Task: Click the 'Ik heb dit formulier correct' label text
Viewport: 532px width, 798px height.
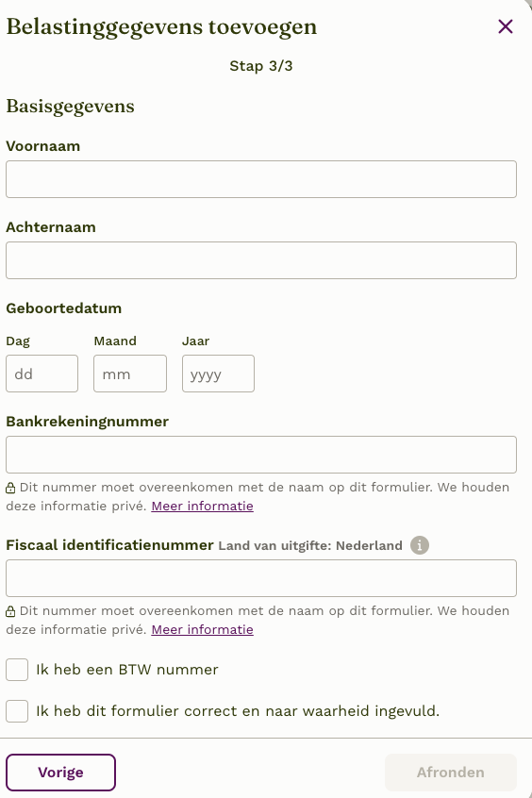Action: coord(238,711)
